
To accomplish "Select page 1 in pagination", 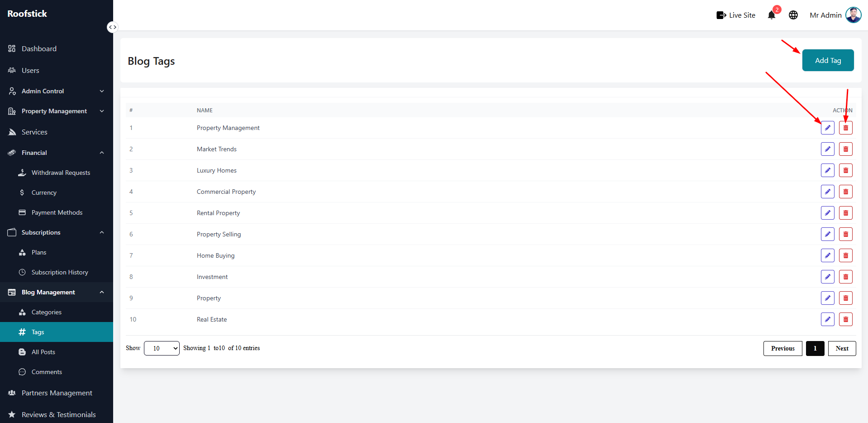I will [815, 348].
